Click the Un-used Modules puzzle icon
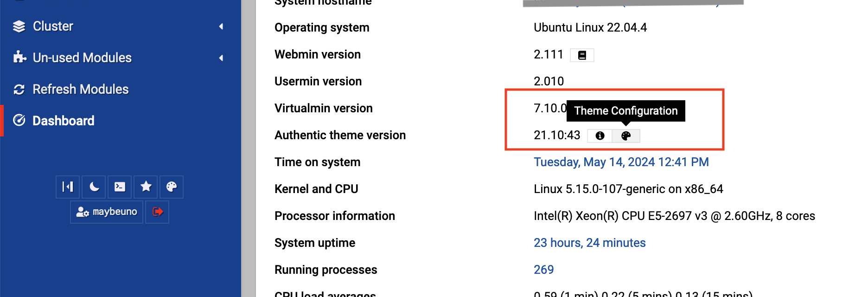868x297 pixels. pos(19,58)
